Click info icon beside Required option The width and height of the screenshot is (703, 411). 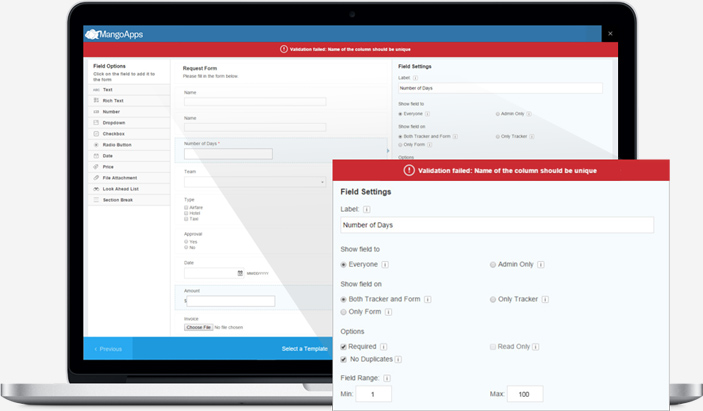(383, 347)
